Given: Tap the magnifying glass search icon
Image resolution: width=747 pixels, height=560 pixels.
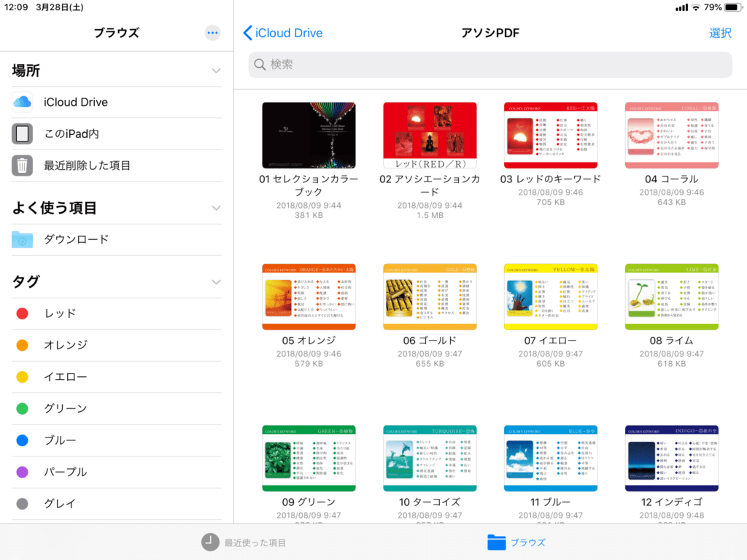Looking at the screenshot, I should (260, 65).
